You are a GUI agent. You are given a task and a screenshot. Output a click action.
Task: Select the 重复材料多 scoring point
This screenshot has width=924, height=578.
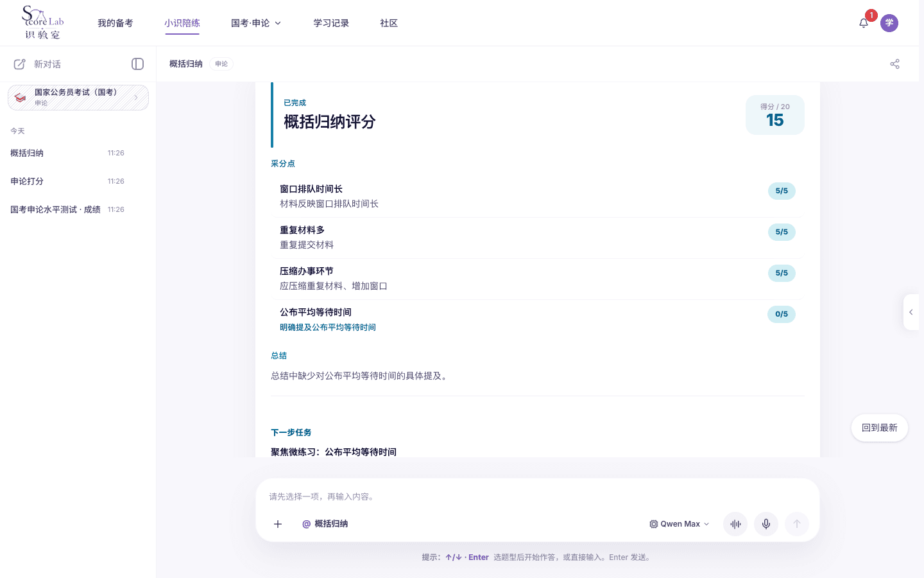[538, 238]
